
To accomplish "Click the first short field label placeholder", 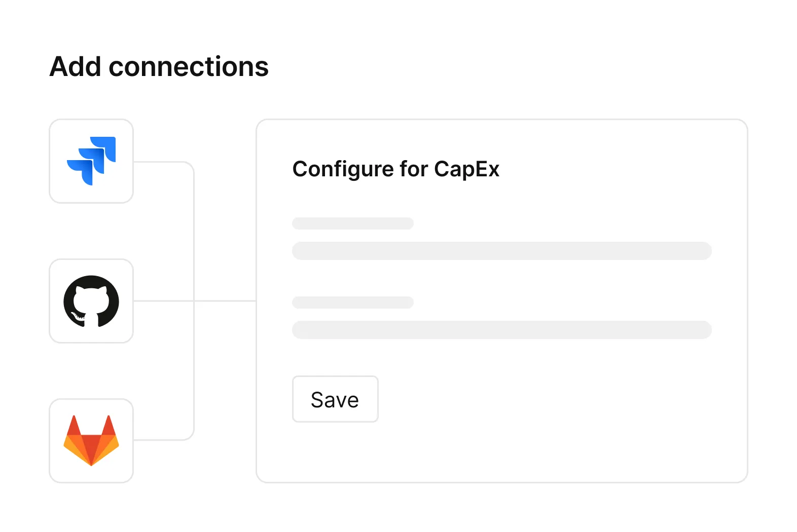I will pos(353,223).
